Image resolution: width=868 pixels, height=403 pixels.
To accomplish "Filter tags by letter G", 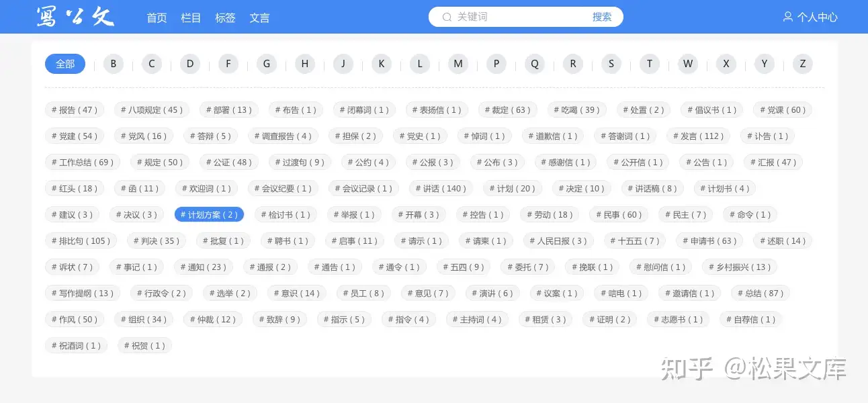I will point(267,64).
